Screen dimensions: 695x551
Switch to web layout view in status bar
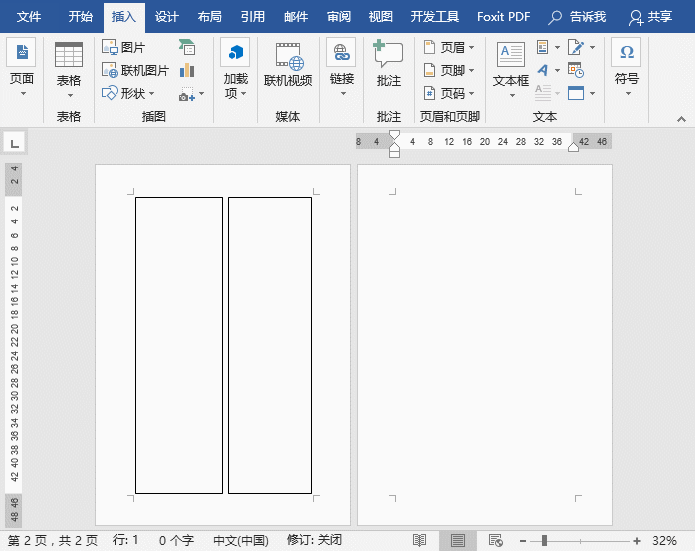tap(494, 540)
